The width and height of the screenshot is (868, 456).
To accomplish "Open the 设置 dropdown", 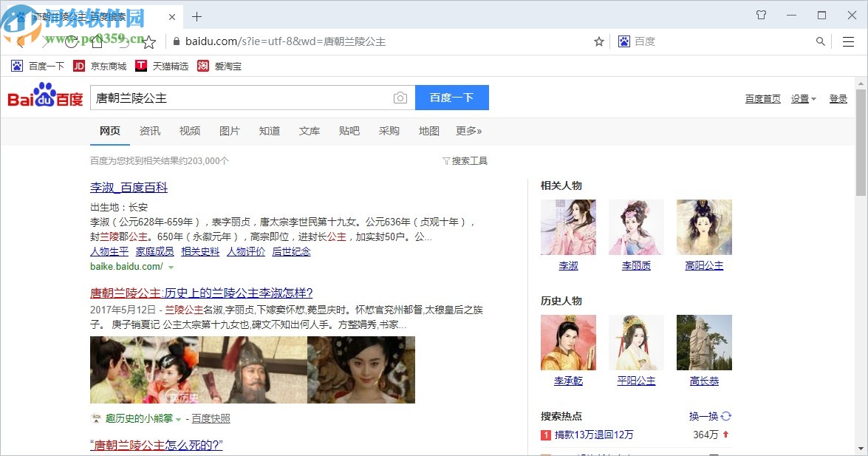I will [x=800, y=98].
